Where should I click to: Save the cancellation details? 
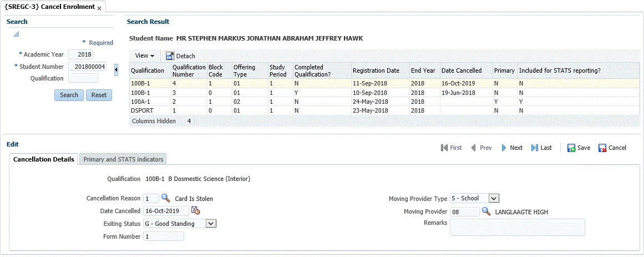pos(579,148)
